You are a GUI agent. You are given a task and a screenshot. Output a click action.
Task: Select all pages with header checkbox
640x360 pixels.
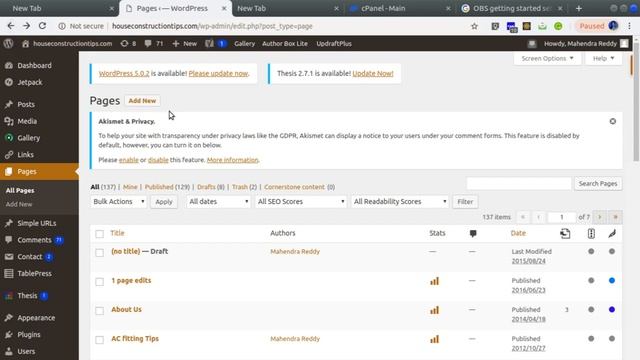100,233
